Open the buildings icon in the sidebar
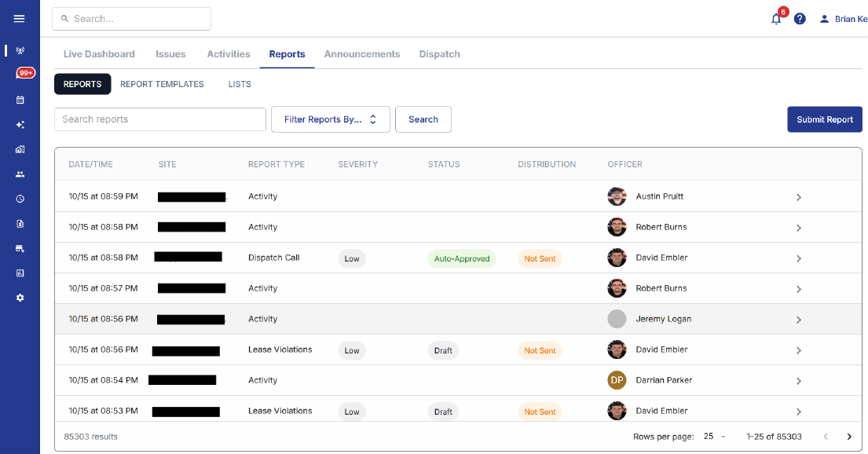 20,149
